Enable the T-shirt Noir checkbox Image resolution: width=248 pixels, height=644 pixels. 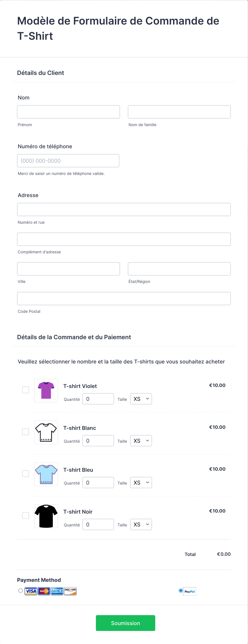(x=26, y=515)
